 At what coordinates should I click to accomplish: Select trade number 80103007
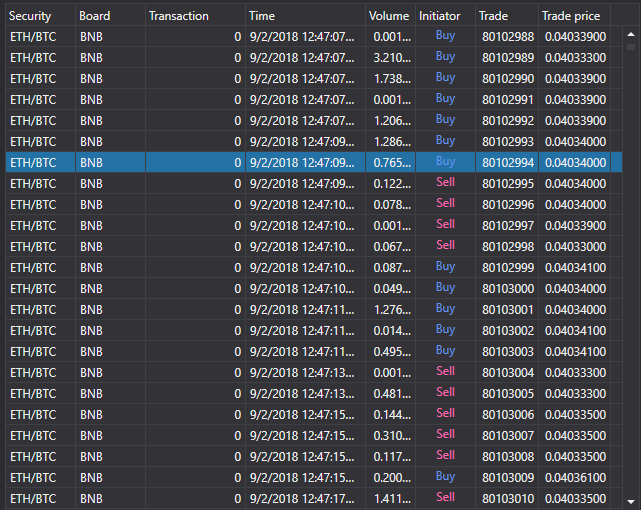click(508, 436)
